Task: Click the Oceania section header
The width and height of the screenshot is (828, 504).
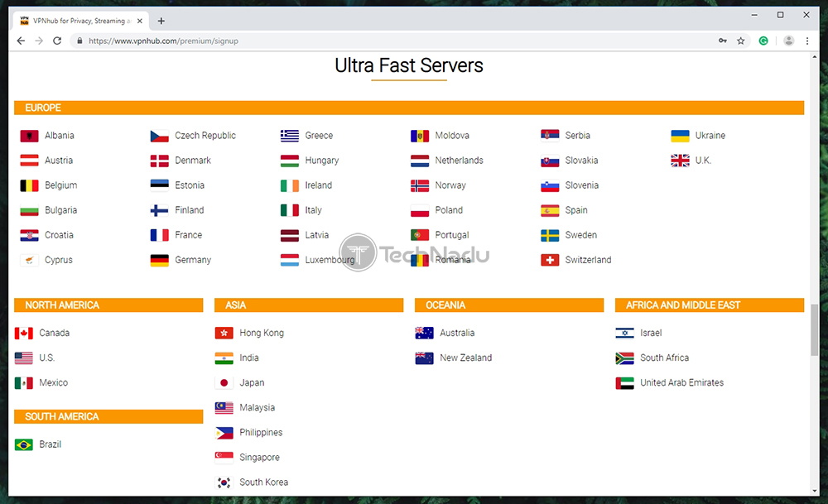Action: click(509, 305)
